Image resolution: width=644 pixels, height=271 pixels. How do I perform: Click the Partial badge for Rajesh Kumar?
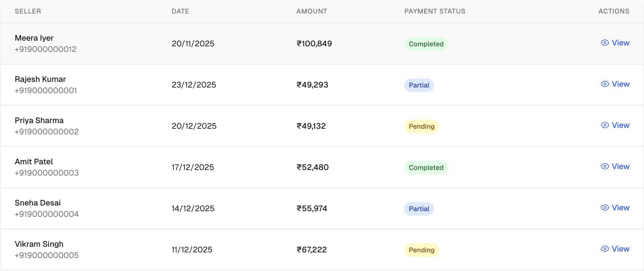419,85
